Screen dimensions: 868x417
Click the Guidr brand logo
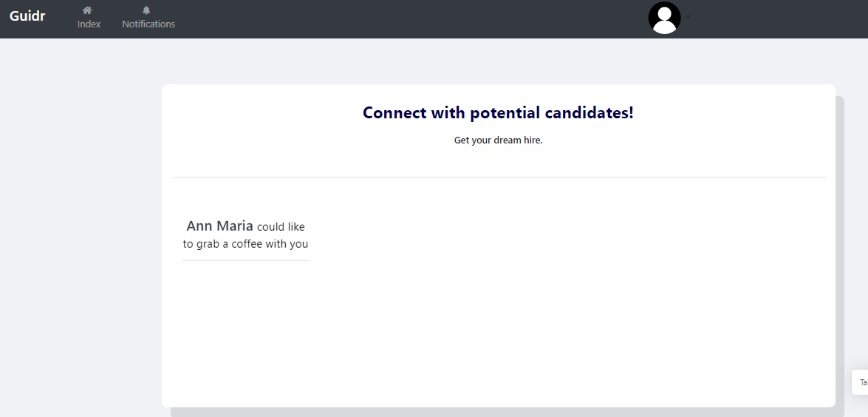pos(27,16)
